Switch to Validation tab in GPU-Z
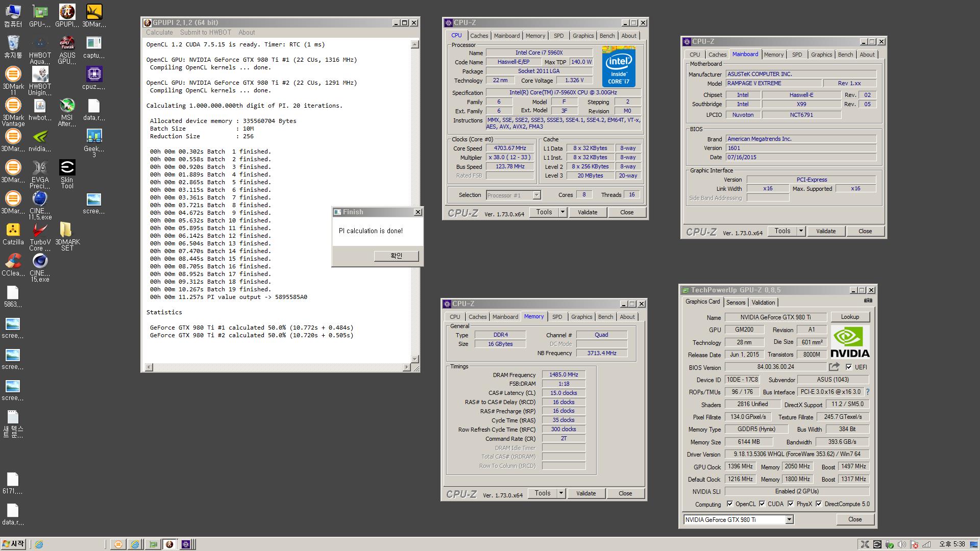Viewport: 980px width, 551px height. [763, 303]
